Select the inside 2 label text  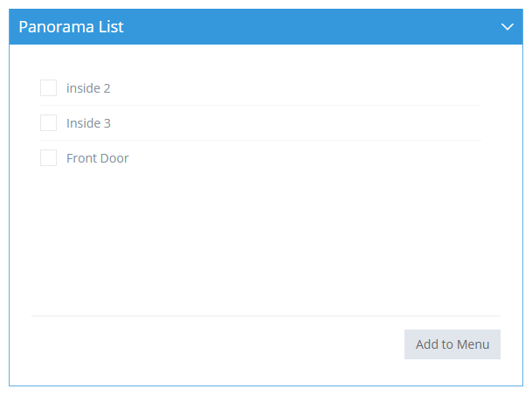point(88,88)
